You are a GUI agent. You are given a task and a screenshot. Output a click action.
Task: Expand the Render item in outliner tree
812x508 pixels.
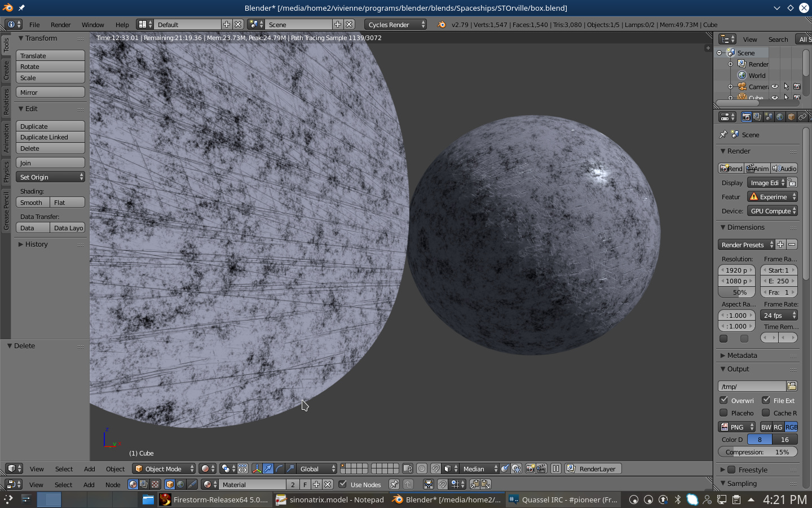click(x=730, y=64)
